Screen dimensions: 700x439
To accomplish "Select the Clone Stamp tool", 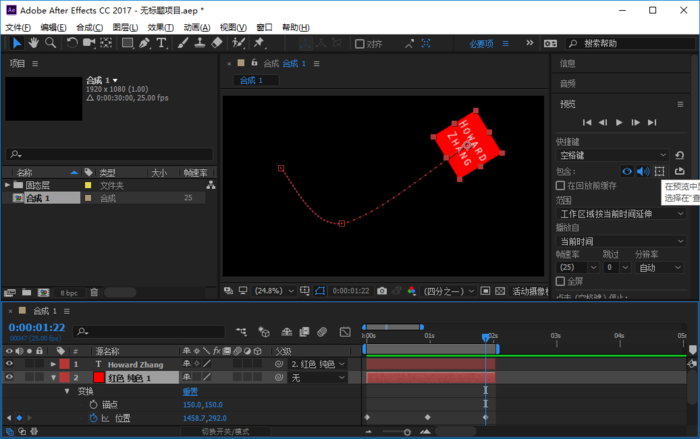I will 200,43.
